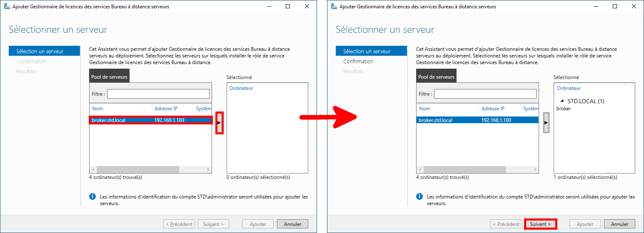Click the wizard title icon of left window
Viewport: 644px width, 233px height.
[x=7, y=7]
